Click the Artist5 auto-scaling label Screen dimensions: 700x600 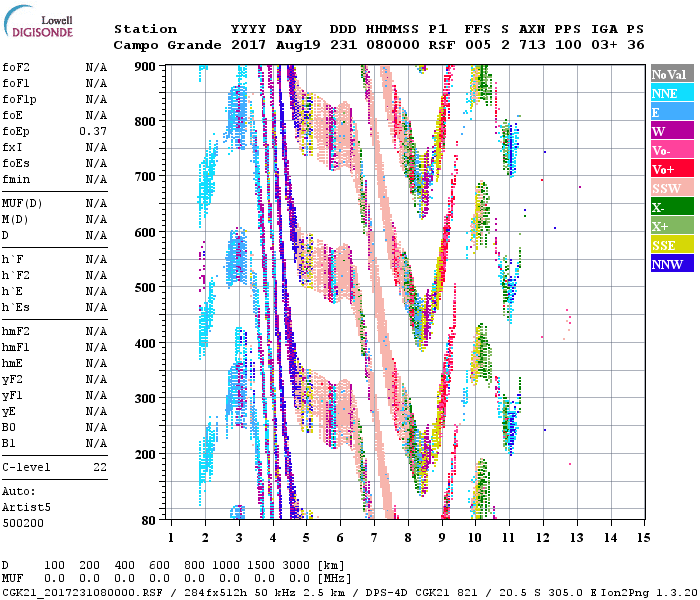(22, 507)
